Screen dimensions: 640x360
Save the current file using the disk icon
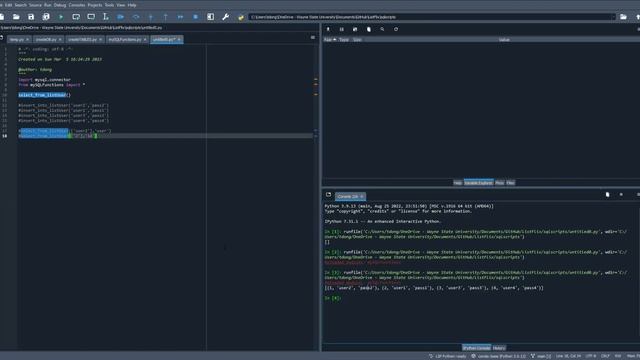pos(31,17)
